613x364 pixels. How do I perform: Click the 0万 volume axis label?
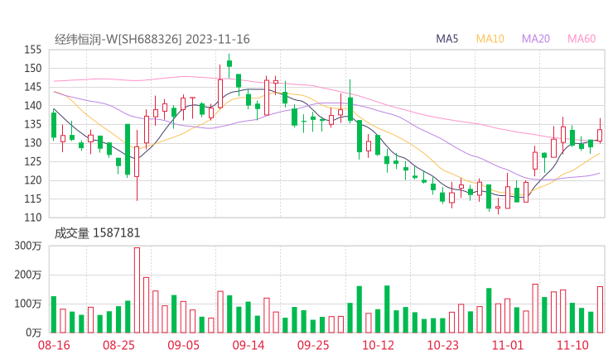click(x=34, y=333)
